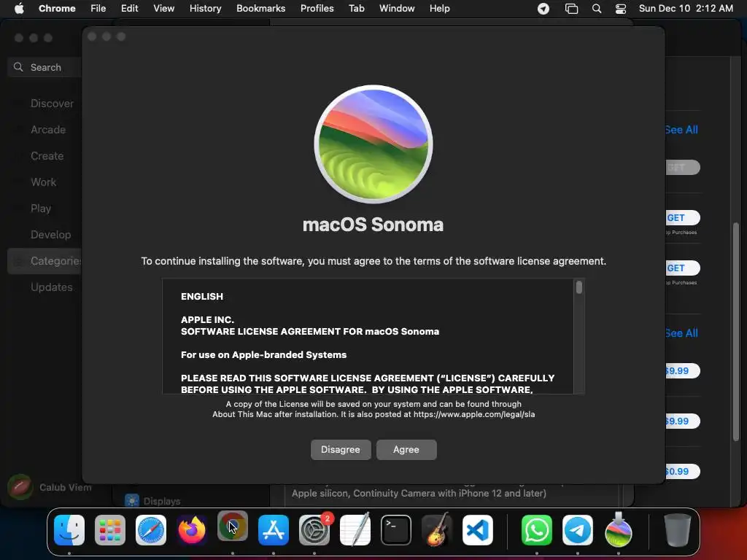The height and width of the screenshot is (560, 747).
Task: Open Visual Studio Code from the Dock
Action: point(478,530)
